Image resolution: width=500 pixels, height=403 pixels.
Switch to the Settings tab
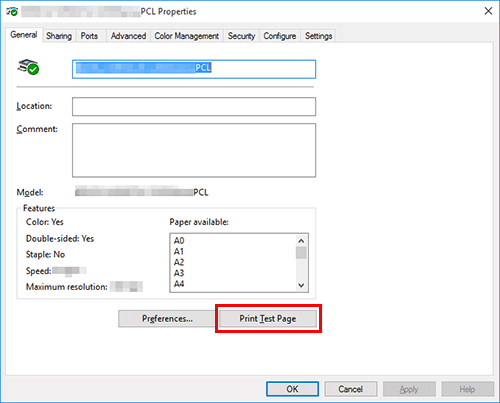pos(319,36)
